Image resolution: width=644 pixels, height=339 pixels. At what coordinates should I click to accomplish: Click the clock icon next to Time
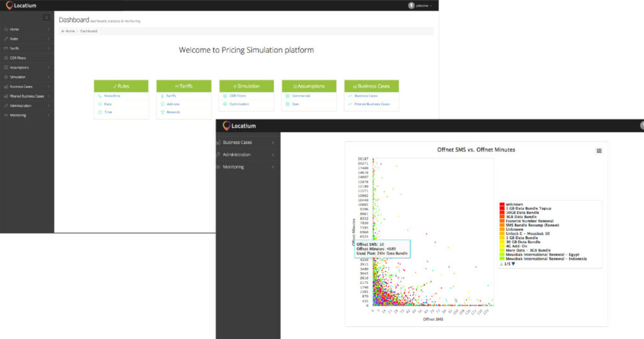coord(99,112)
